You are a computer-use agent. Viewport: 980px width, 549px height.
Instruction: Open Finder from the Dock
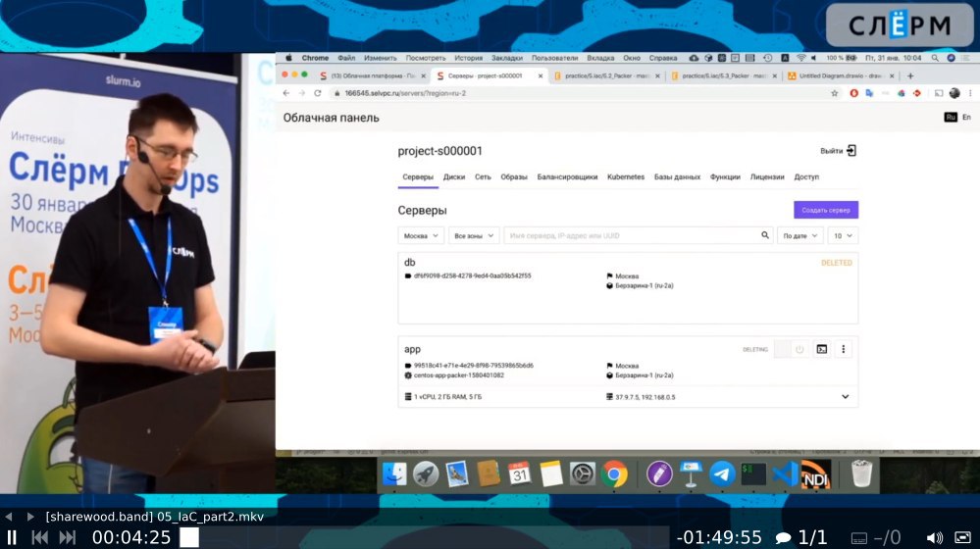point(393,474)
